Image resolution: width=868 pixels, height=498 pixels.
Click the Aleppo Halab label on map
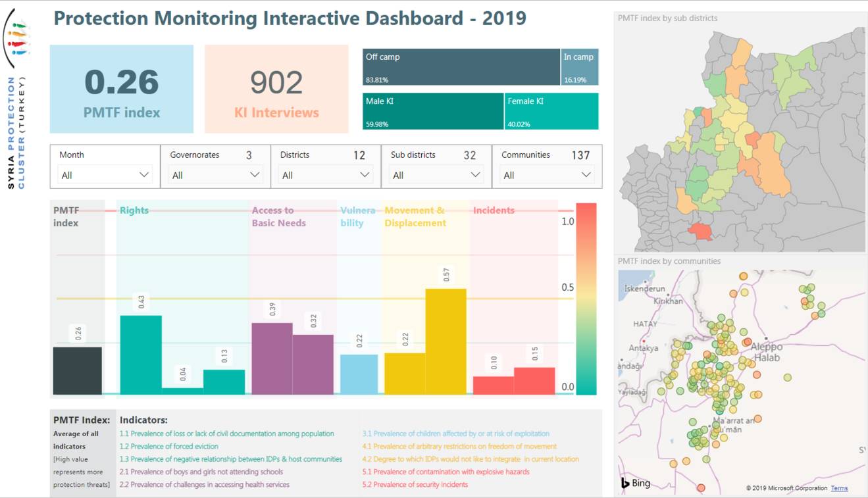[x=767, y=352]
